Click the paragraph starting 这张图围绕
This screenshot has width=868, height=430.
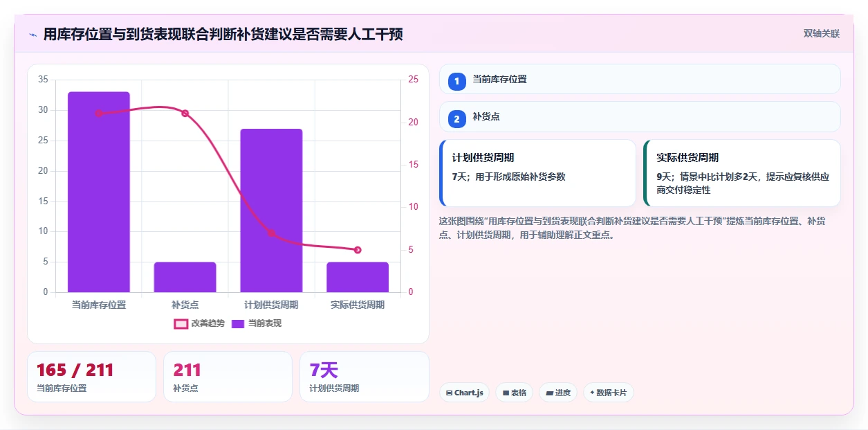(632, 228)
